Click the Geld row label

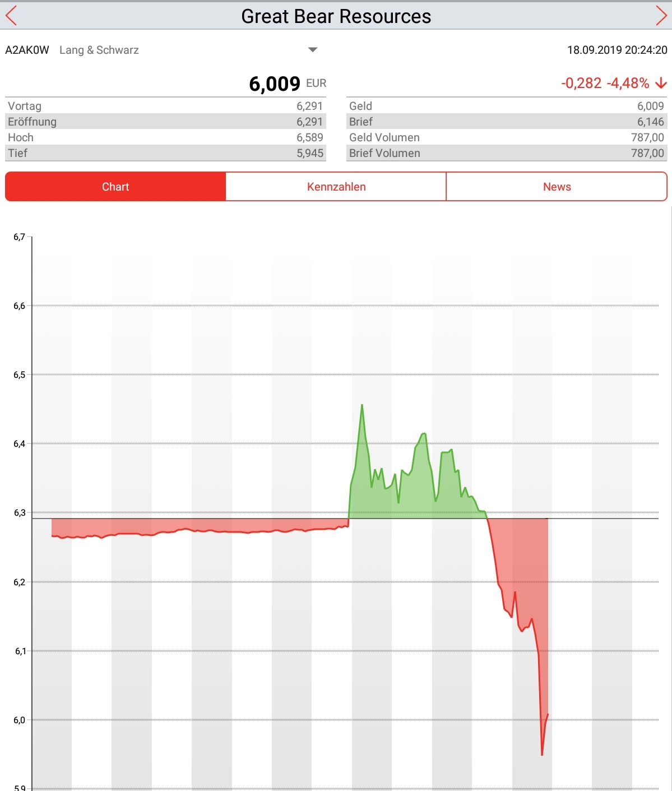(360, 106)
